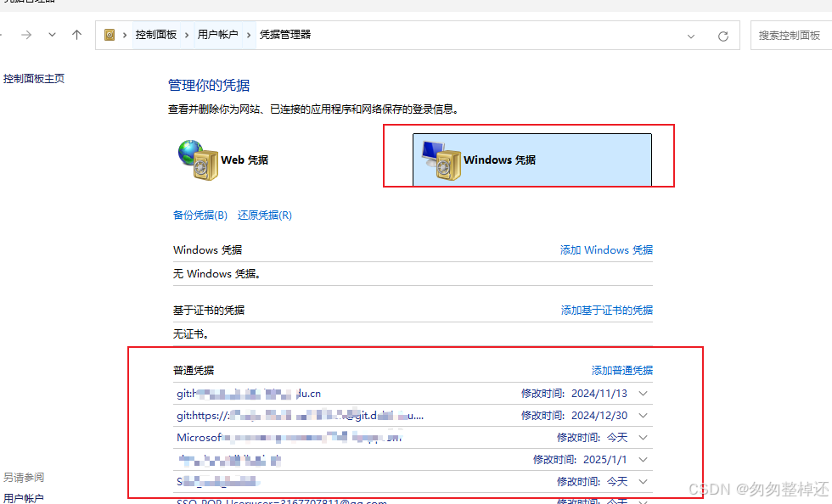Click 添加基于证书的凭据 link
832x504 pixels.
pos(607,310)
